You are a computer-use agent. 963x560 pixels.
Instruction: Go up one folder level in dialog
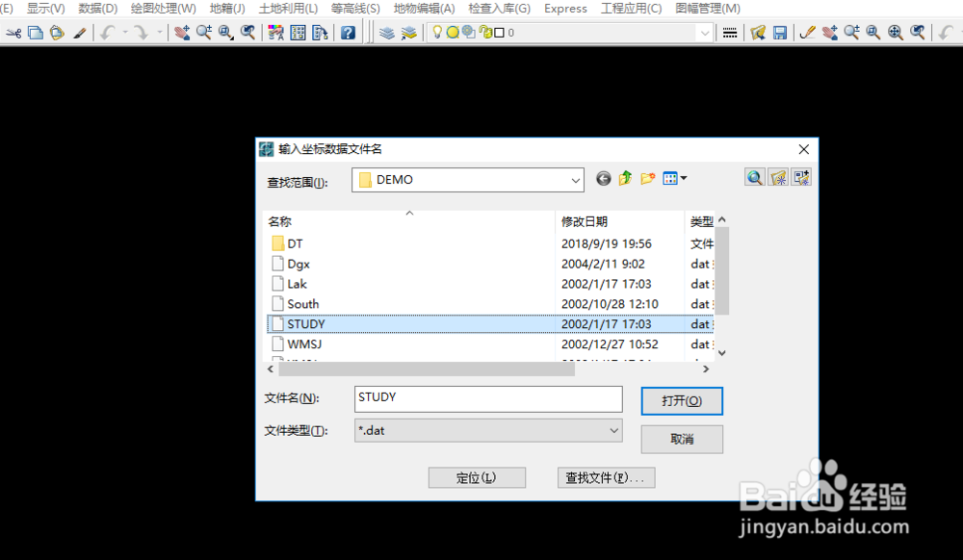click(625, 179)
